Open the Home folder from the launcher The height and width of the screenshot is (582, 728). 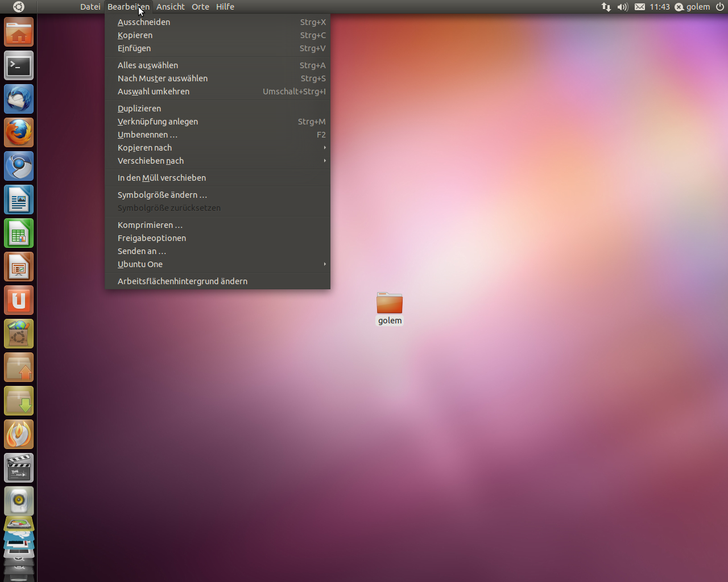coord(19,32)
